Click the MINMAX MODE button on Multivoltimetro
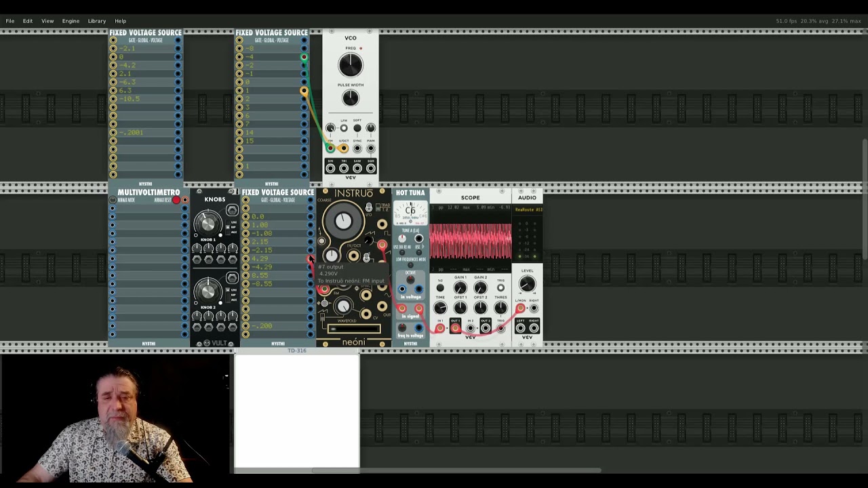The width and height of the screenshot is (868, 488). pyautogui.click(x=112, y=200)
